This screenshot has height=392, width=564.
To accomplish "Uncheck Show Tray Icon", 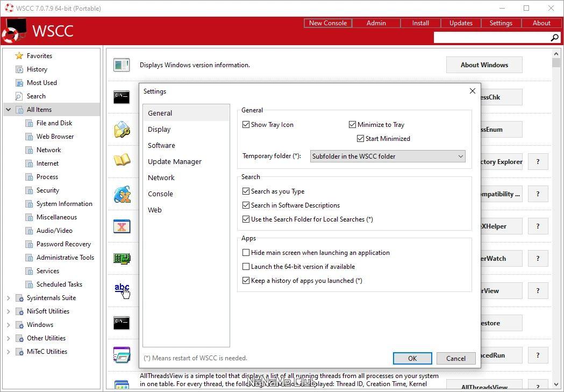I will pyautogui.click(x=246, y=125).
